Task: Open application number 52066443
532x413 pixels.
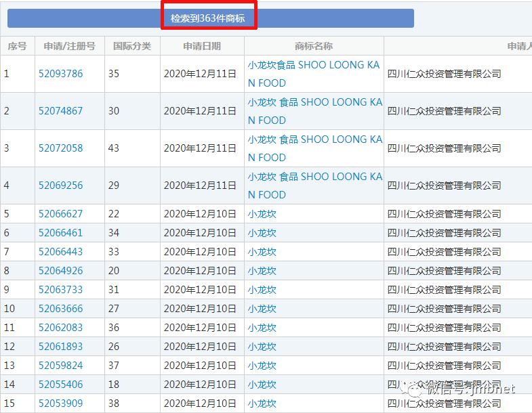Action: [60, 252]
